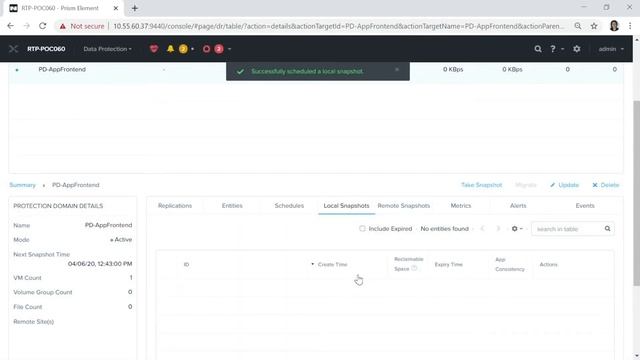Bookmark this page with star icon
Image resolution: width=640 pixels, height=360 pixels.
pyautogui.click(x=594, y=26)
